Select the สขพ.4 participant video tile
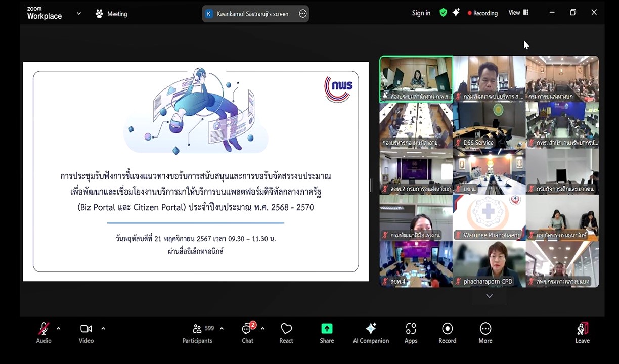This screenshot has width=619, height=364. point(416,264)
